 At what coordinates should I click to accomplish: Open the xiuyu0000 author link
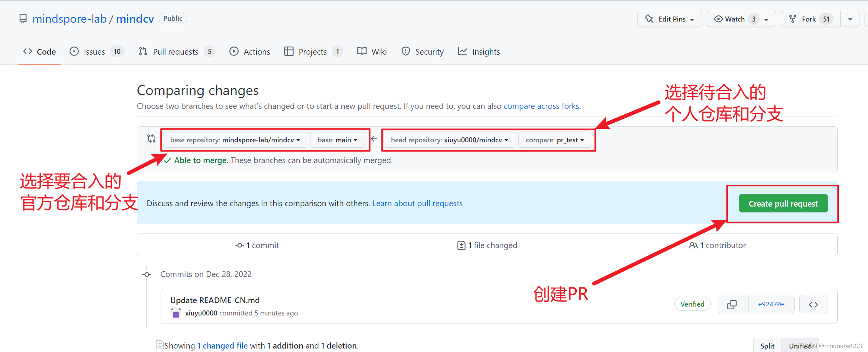click(201, 313)
